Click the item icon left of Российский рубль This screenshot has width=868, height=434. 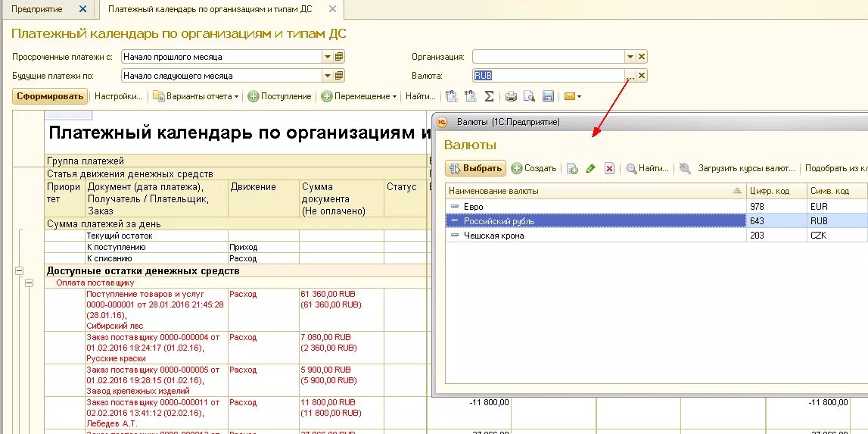tap(455, 220)
